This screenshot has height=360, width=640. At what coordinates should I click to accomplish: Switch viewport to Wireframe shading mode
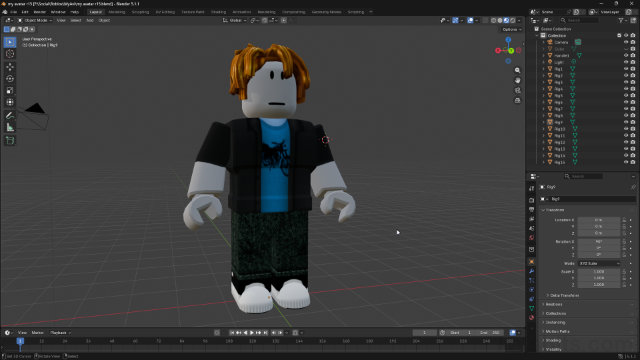point(493,20)
